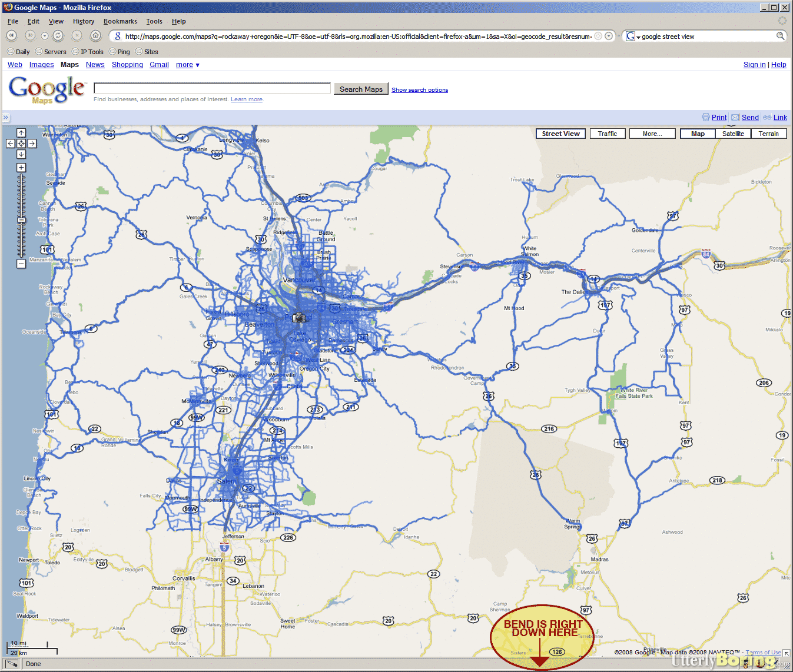Click the Sign in link
The width and height of the screenshot is (793, 672).
(x=754, y=65)
